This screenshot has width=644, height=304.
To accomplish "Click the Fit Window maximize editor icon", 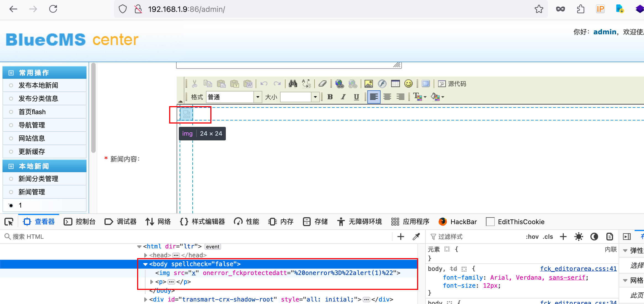I will (x=426, y=83).
